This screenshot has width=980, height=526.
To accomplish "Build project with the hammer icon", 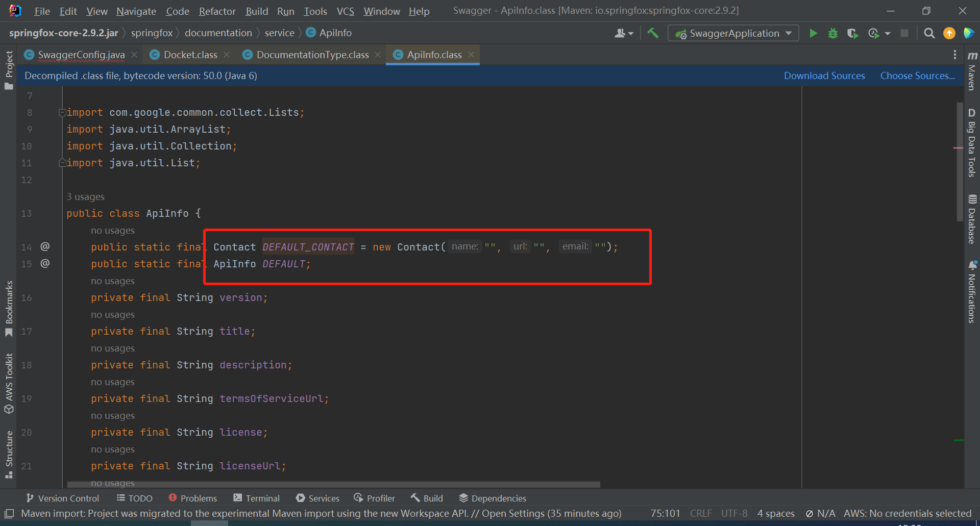I will point(653,33).
